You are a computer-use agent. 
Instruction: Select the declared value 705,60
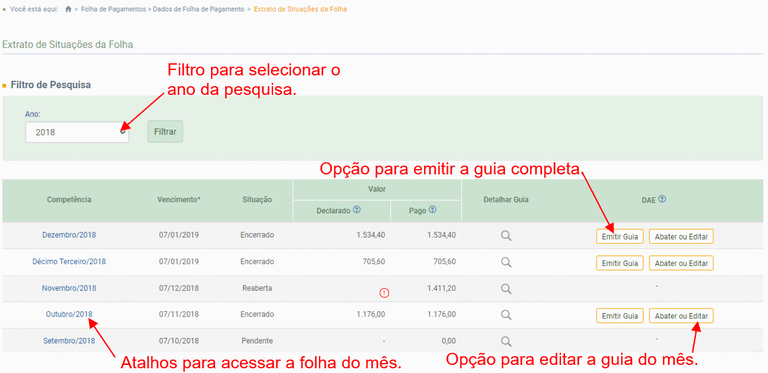click(x=375, y=261)
